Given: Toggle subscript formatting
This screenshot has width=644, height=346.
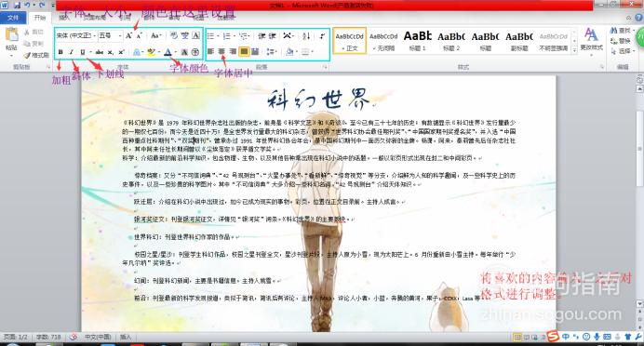Looking at the screenshot, I should point(111,52).
